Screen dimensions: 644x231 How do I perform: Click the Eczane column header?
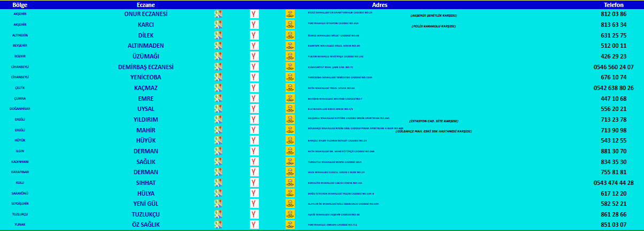[x=145, y=4]
